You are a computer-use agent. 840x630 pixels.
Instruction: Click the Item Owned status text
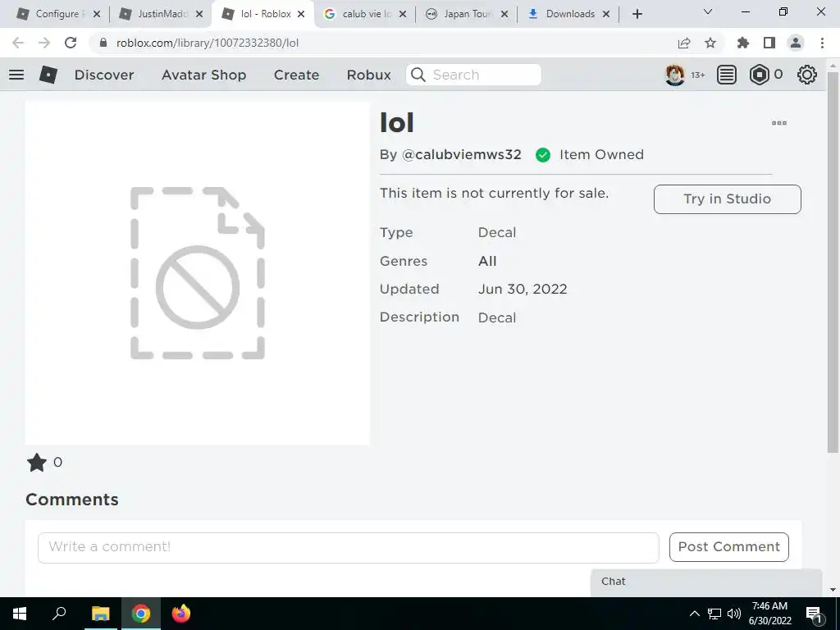(x=601, y=154)
